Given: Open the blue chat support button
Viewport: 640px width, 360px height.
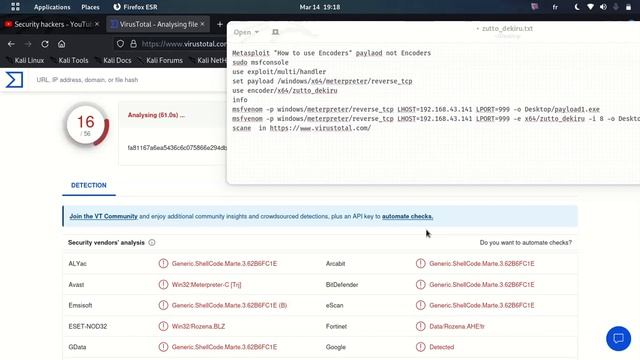Looking at the screenshot, I should click(618, 338).
